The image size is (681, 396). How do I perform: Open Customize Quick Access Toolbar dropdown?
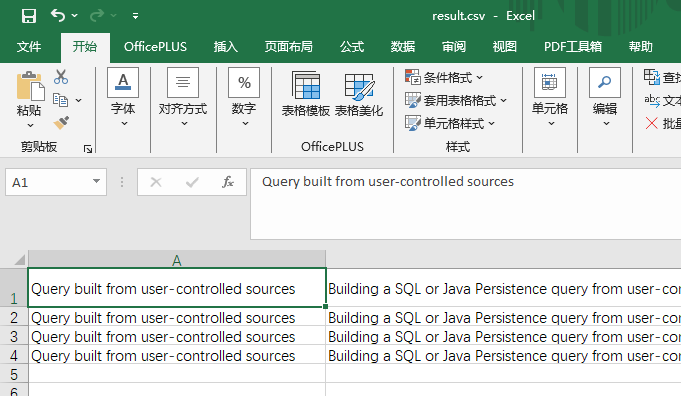pos(136,16)
